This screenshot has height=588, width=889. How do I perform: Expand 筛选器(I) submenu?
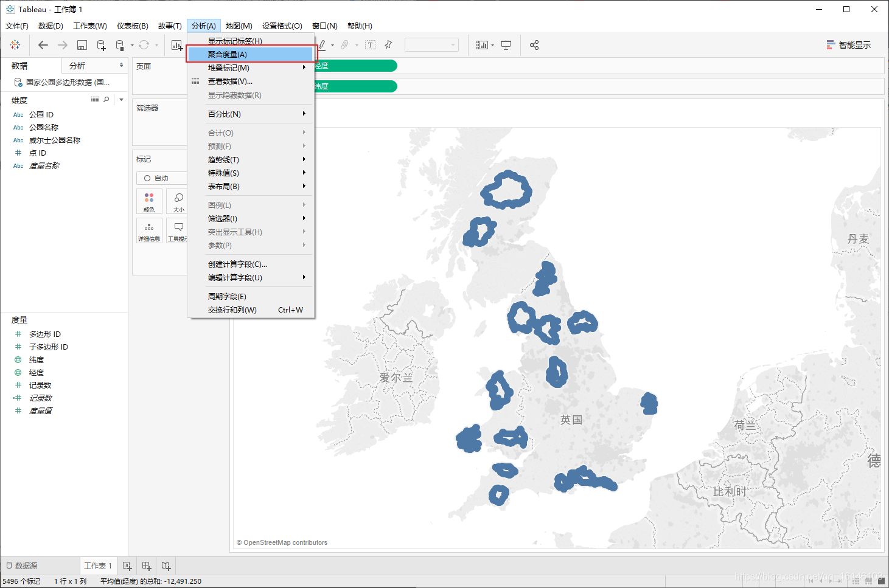(251, 218)
